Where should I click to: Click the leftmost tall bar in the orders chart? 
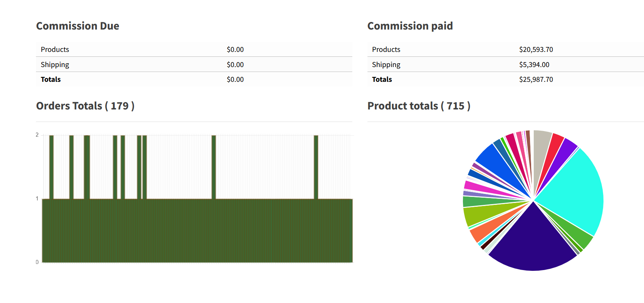[x=52, y=167]
